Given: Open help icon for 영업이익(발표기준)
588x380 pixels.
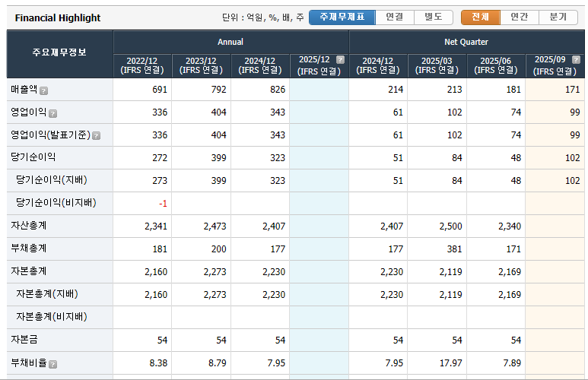Looking at the screenshot, I should 97,136.
